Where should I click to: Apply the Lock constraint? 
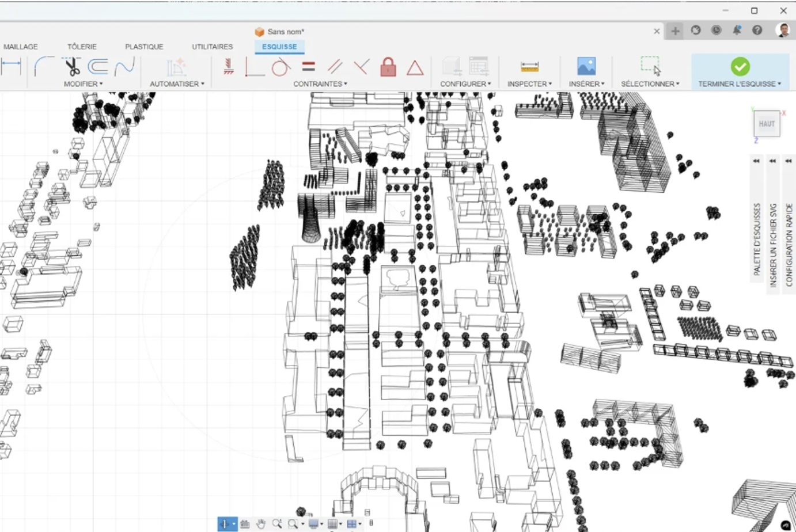pos(388,67)
